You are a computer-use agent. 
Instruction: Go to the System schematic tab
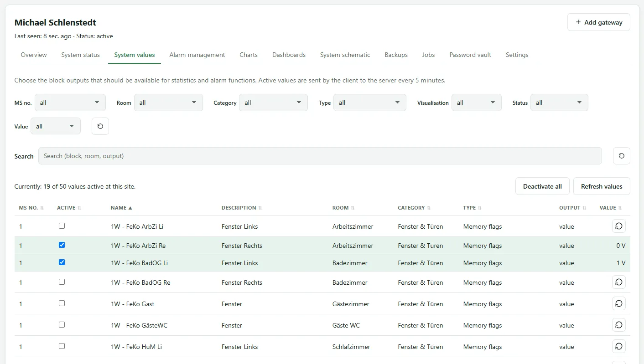tap(345, 55)
